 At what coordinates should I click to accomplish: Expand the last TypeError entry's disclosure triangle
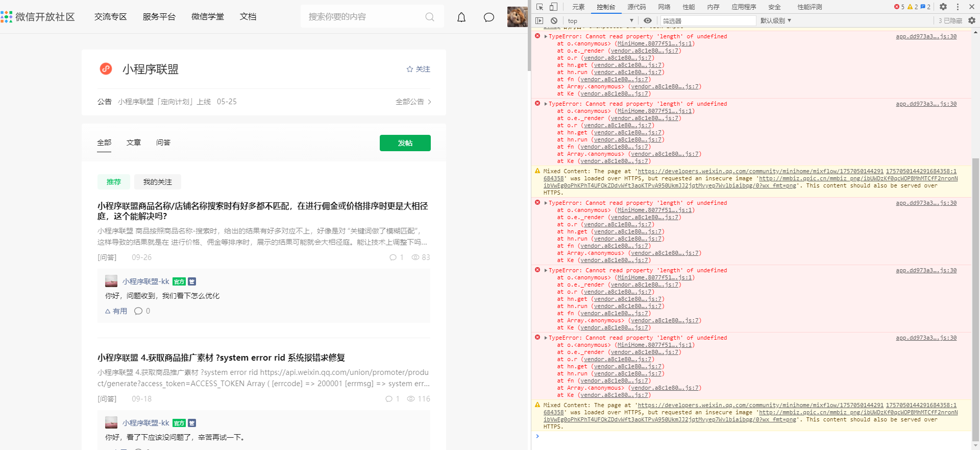(546, 338)
